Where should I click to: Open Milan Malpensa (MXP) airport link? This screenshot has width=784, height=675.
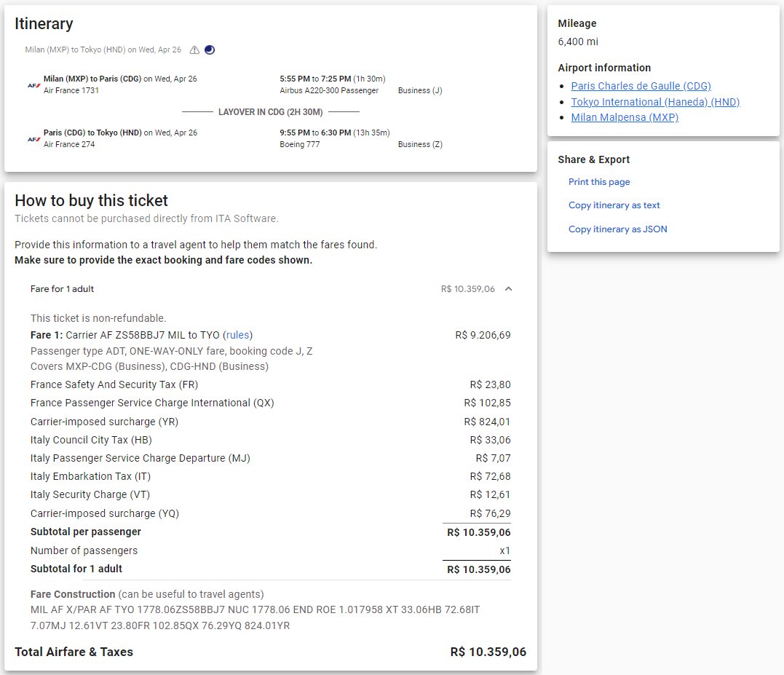[x=625, y=117]
